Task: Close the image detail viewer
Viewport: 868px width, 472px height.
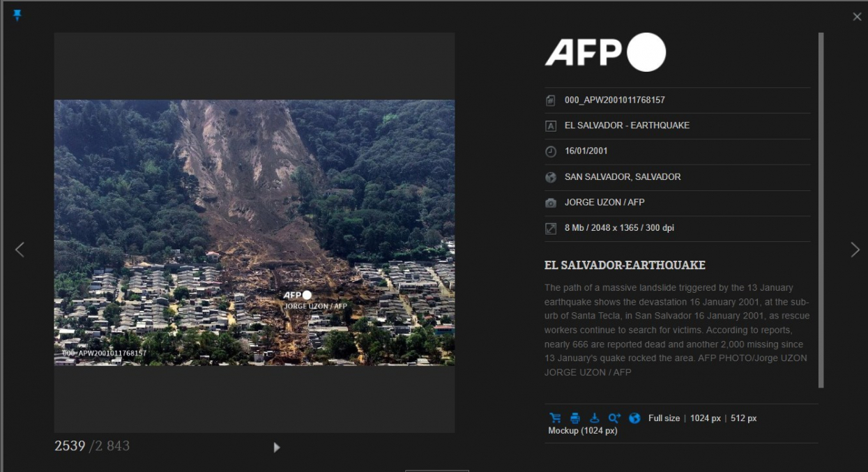Action: tap(857, 17)
